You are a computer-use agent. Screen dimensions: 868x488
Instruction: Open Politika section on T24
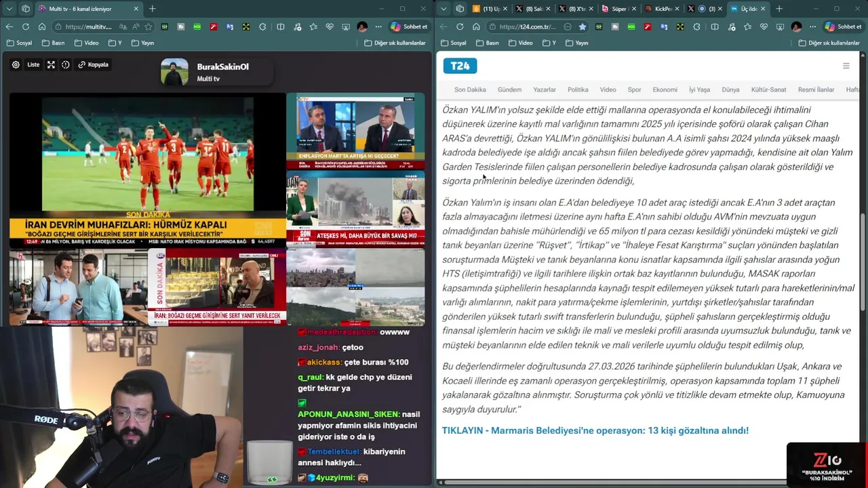pyautogui.click(x=578, y=89)
